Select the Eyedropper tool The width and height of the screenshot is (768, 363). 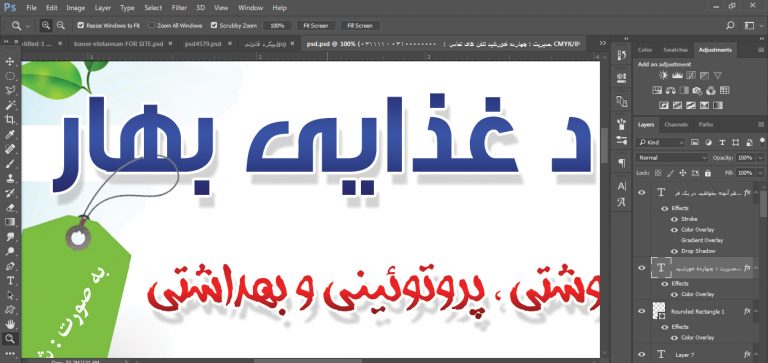(10, 134)
